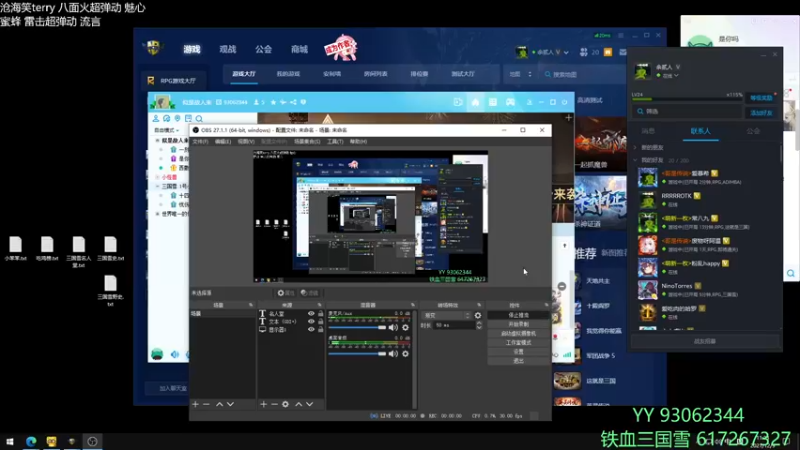Viewport: 800px width, 450px height.
Task: Collapse the my friends group in contacts
Action: pos(635,160)
